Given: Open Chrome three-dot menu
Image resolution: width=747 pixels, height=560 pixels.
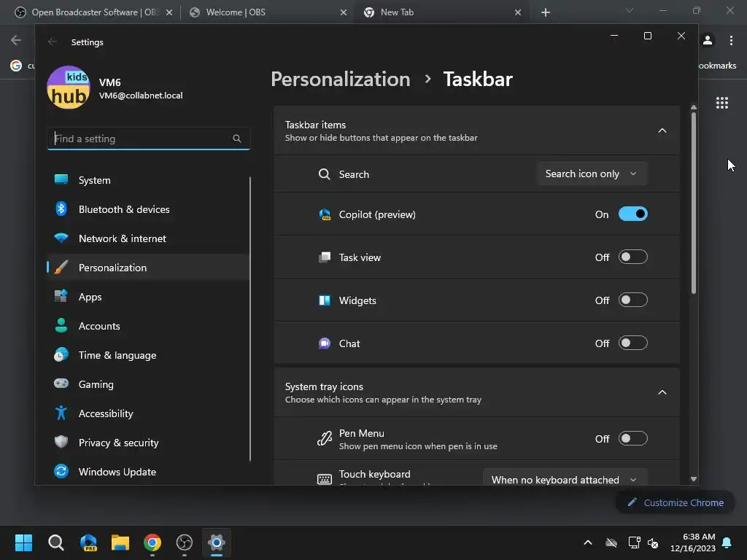Looking at the screenshot, I should pyautogui.click(x=731, y=41).
